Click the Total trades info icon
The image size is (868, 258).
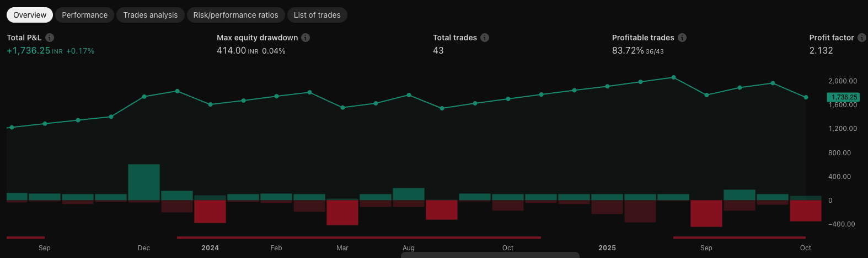tap(485, 38)
